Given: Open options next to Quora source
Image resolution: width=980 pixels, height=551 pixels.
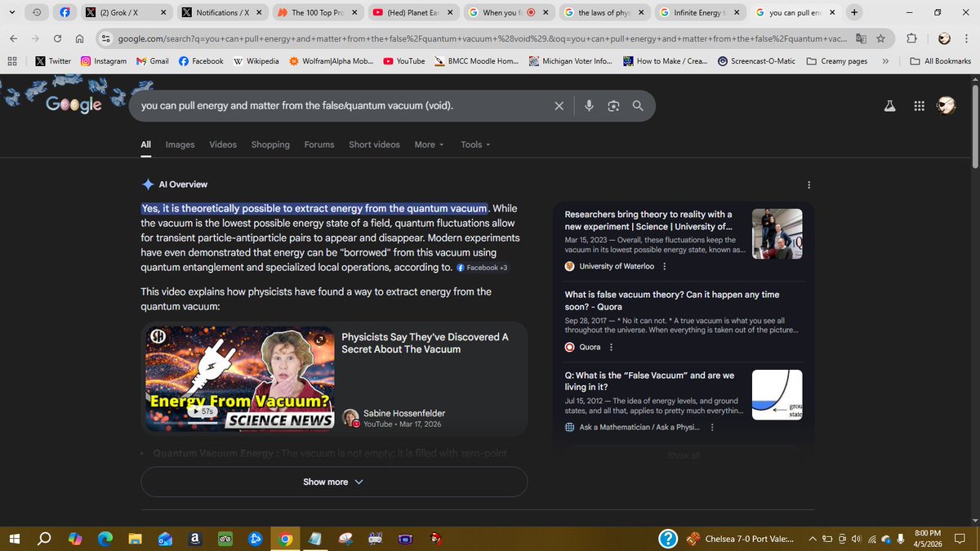Looking at the screenshot, I should pos(611,347).
